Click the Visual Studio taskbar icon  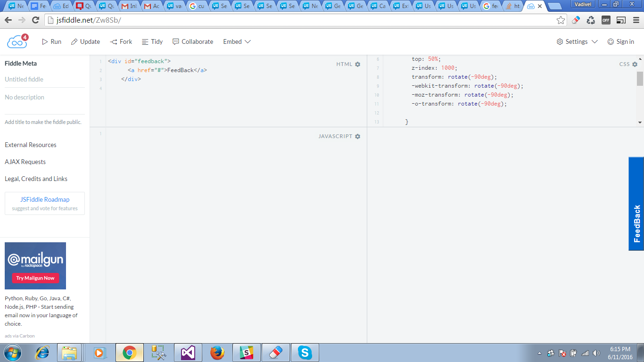(188, 353)
